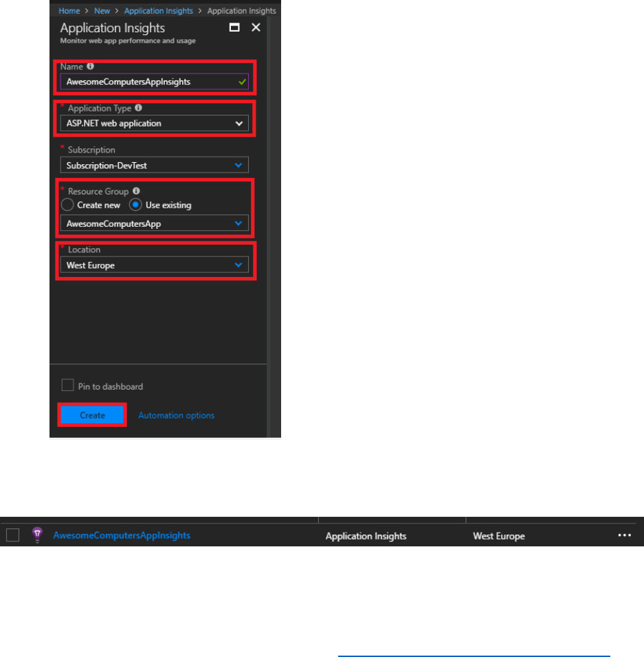This screenshot has height=657, width=644.
Task: Close the Application Insights blade
Action: coord(256,27)
